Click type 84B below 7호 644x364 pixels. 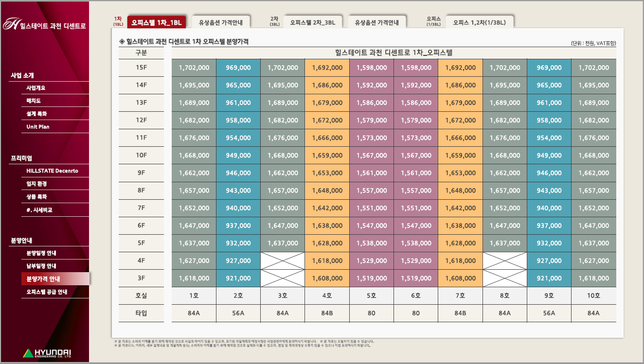coord(460,313)
